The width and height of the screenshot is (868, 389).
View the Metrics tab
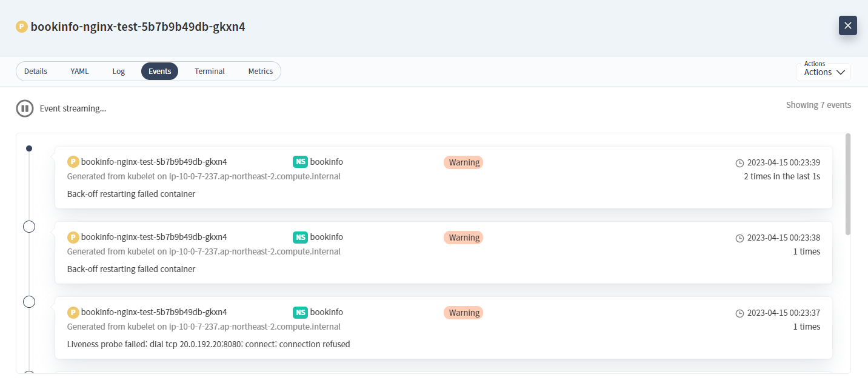click(x=261, y=71)
